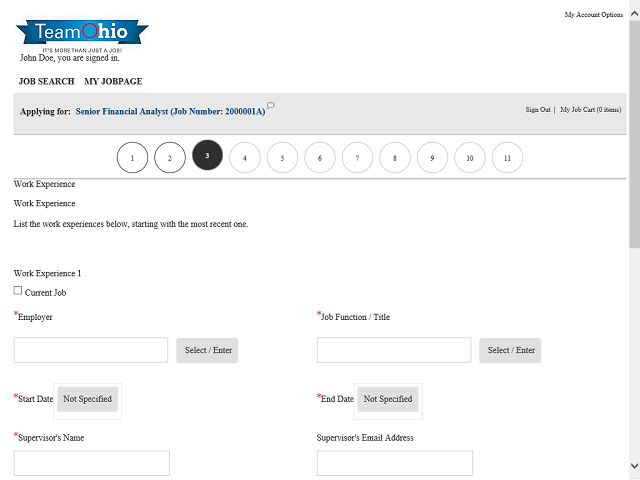The image size is (640, 480).
Task: Click the scrollbar up arrow
Action: (x=635, y=14)
